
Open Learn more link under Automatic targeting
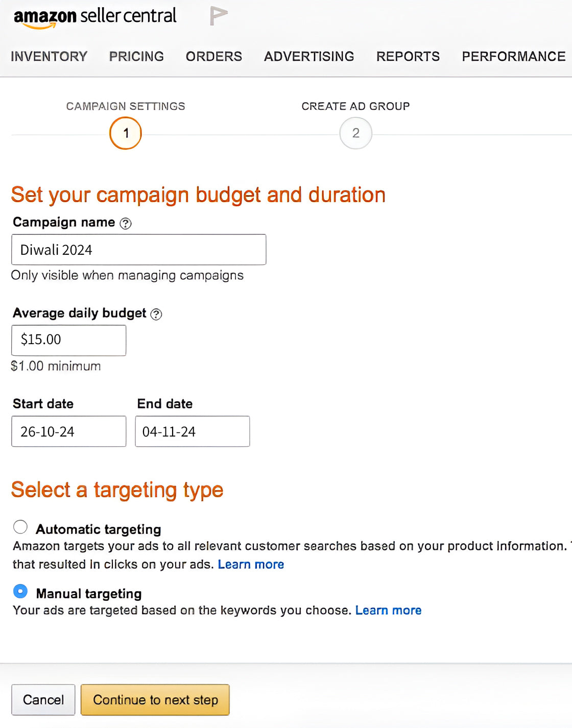pyautogui.click(x=251, y=564)
